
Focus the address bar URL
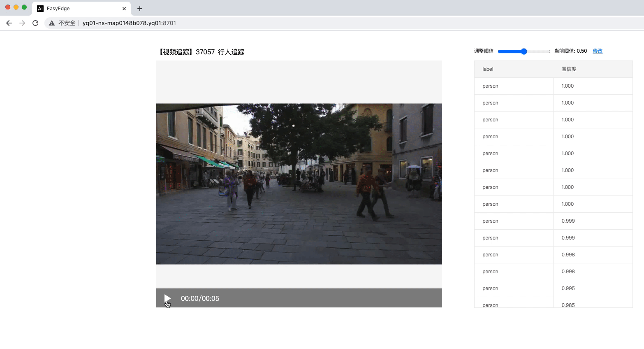point(129,23)
